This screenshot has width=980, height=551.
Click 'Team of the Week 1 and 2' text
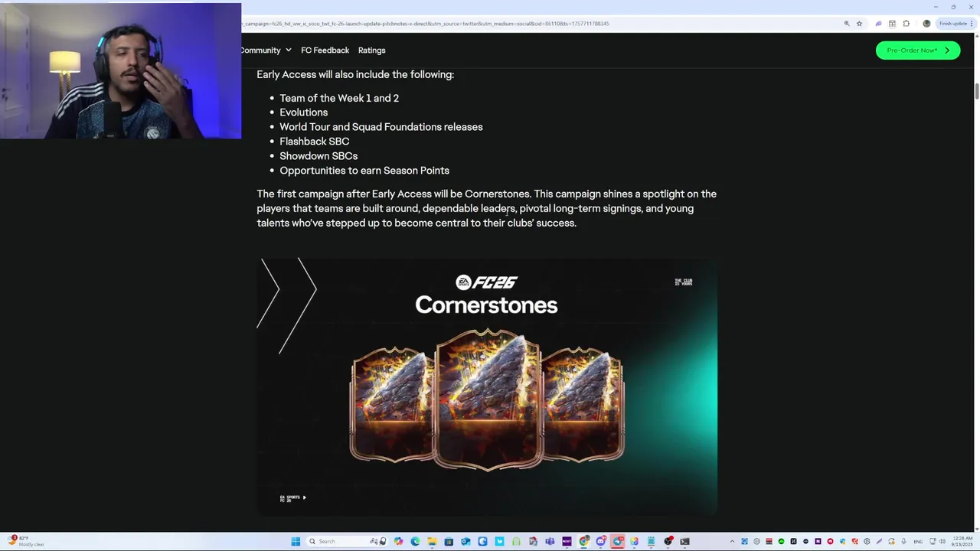tap(339, 98)
